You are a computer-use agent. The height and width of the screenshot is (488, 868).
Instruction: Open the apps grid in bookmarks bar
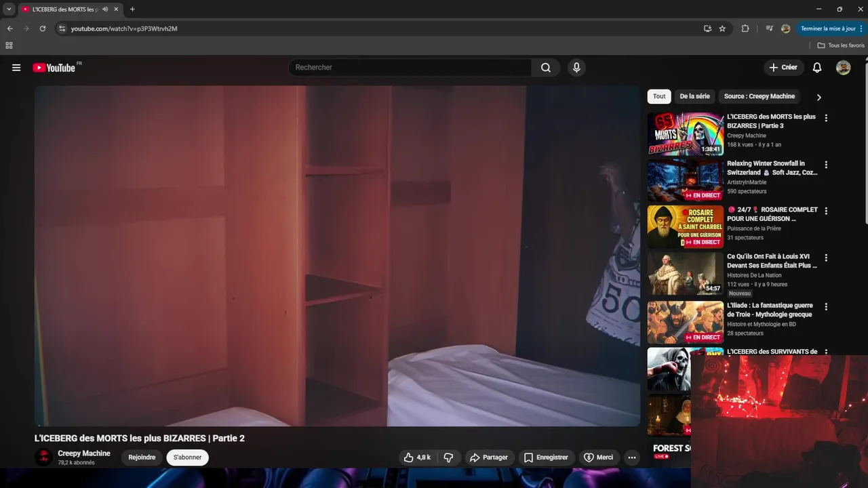coord(9,45)
